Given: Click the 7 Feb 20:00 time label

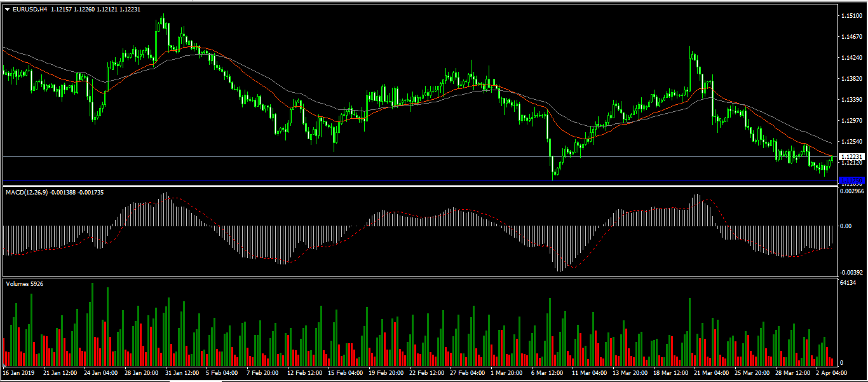Looking at the screenshot, I should (264, 373).
